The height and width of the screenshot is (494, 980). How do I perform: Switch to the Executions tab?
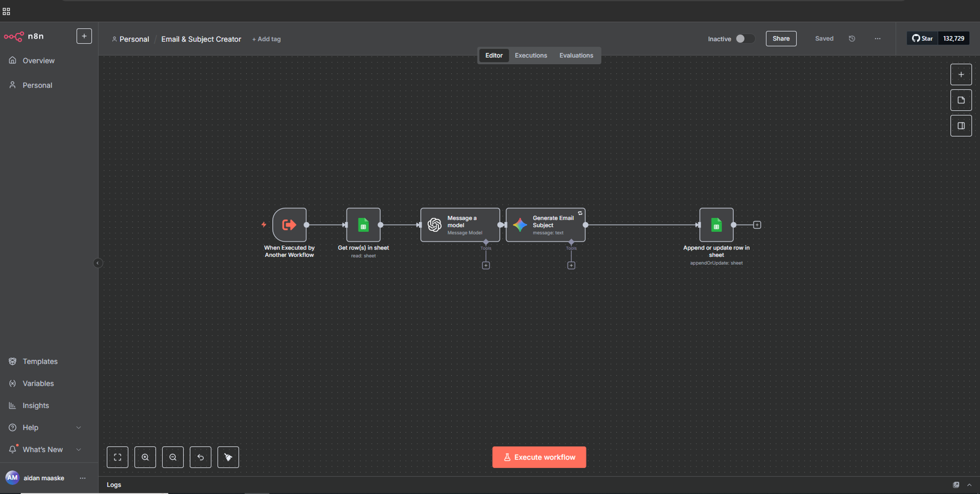531,55
